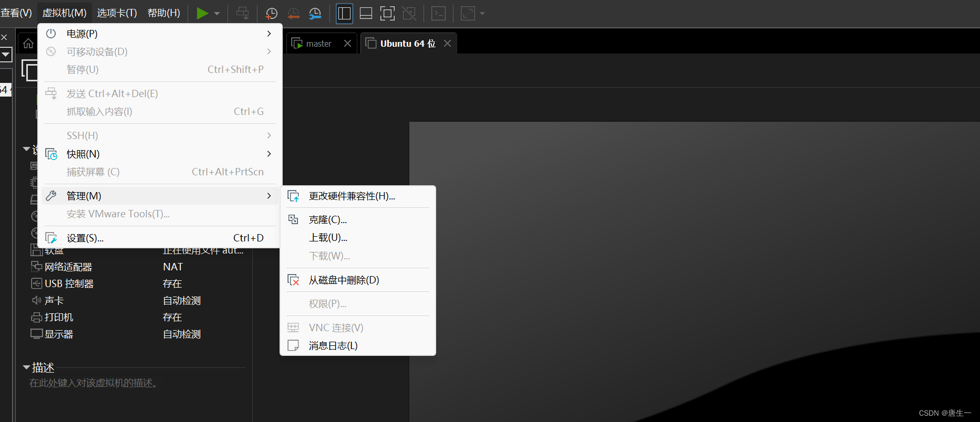
Task: Click the virtual machine screen preview
Action: click(x=694, y=272)
